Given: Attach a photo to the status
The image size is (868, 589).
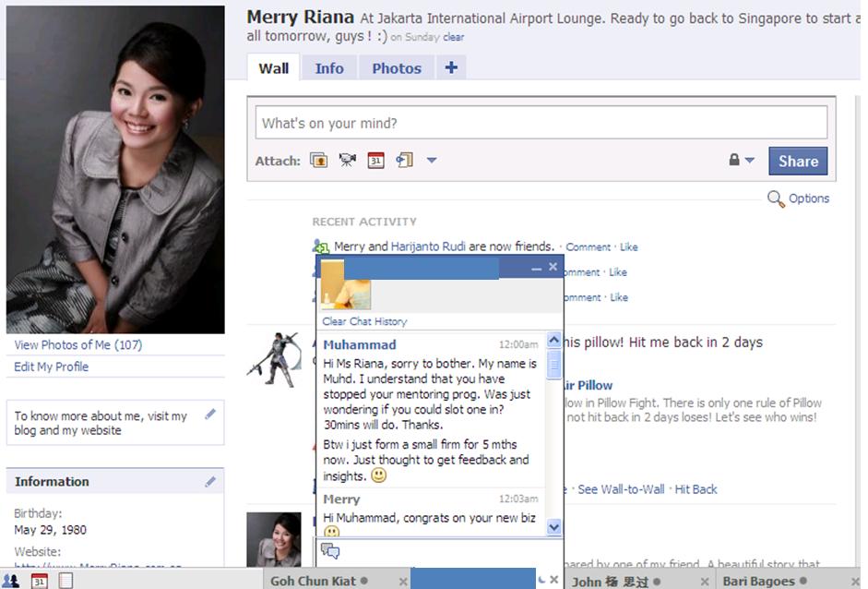Looking at the screenshot, I should pos(318,160).
